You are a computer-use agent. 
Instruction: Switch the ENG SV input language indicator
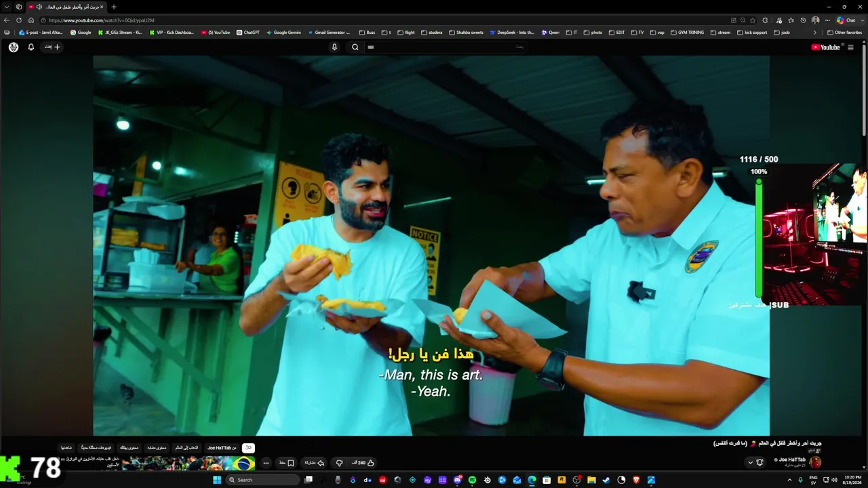(x=813, y=480)
